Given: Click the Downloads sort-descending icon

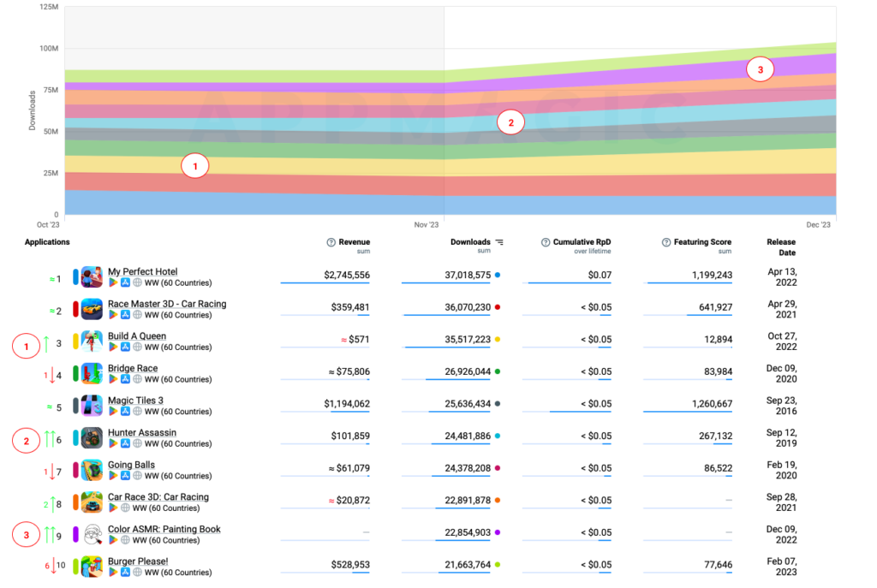Looking at the screenshot, I should click(499, 242).
